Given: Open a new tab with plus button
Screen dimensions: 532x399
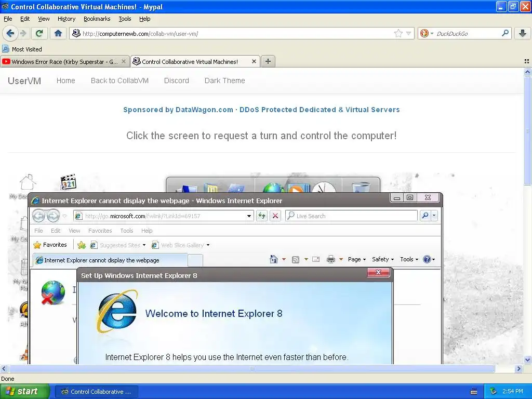Looking at the screenshot, I should tap(268, 61).
